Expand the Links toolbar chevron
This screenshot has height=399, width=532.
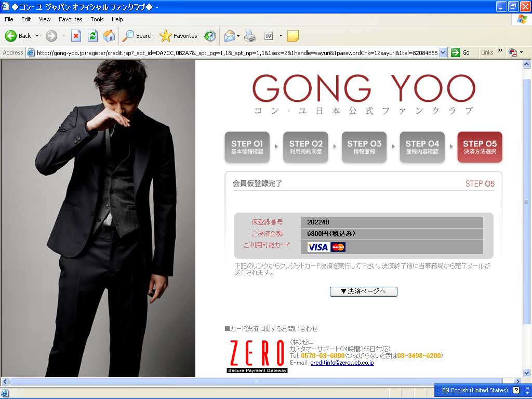point(500,50)
